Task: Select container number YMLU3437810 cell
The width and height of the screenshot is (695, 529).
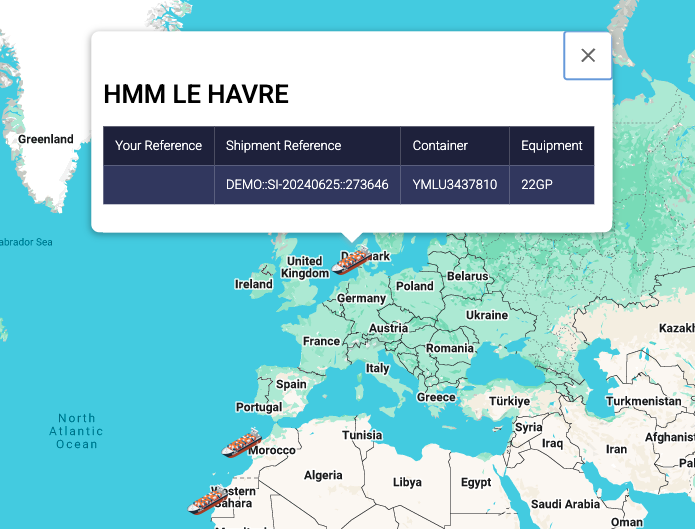Action: tap(455, 184)
